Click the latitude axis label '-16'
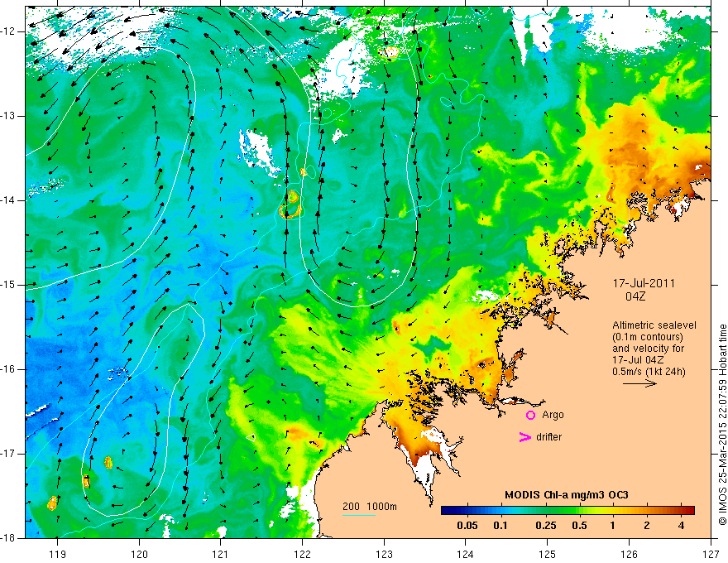The width and height of the screenshot is (728, 563). [8, 369]
